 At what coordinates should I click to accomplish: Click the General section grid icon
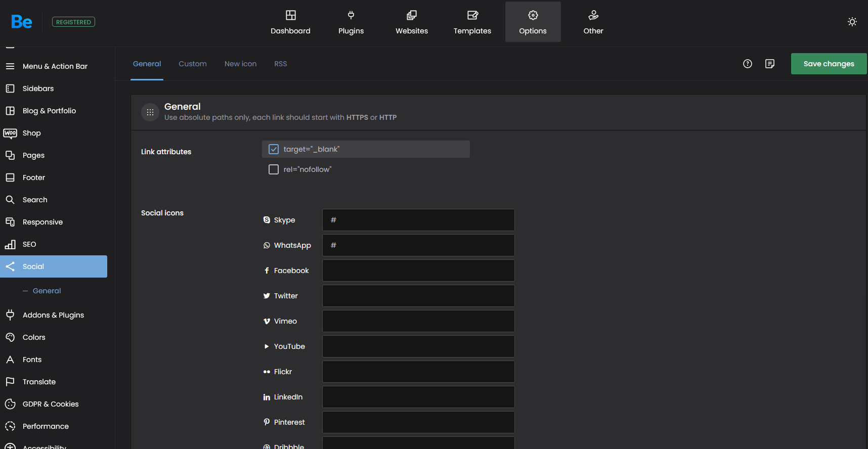coord(150,112)
